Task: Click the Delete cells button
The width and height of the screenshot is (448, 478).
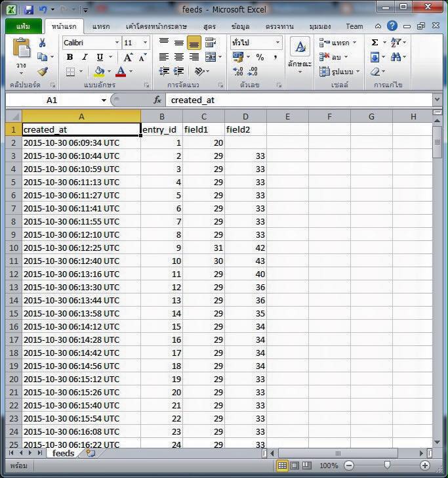Action: coord(333,57)
